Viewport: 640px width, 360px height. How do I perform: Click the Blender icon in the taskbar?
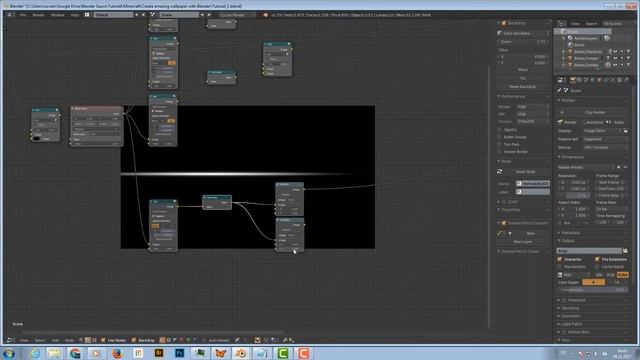(241, 353)
